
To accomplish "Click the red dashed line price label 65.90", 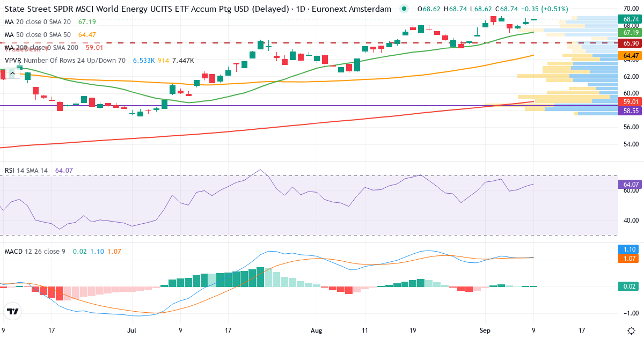I will (x=630, y=43).
